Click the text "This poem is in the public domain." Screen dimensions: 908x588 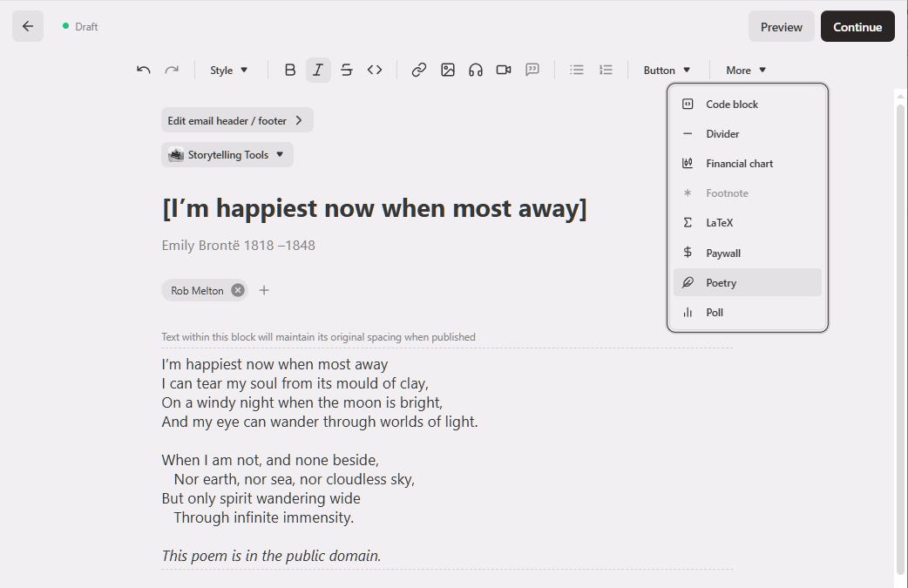271,556
